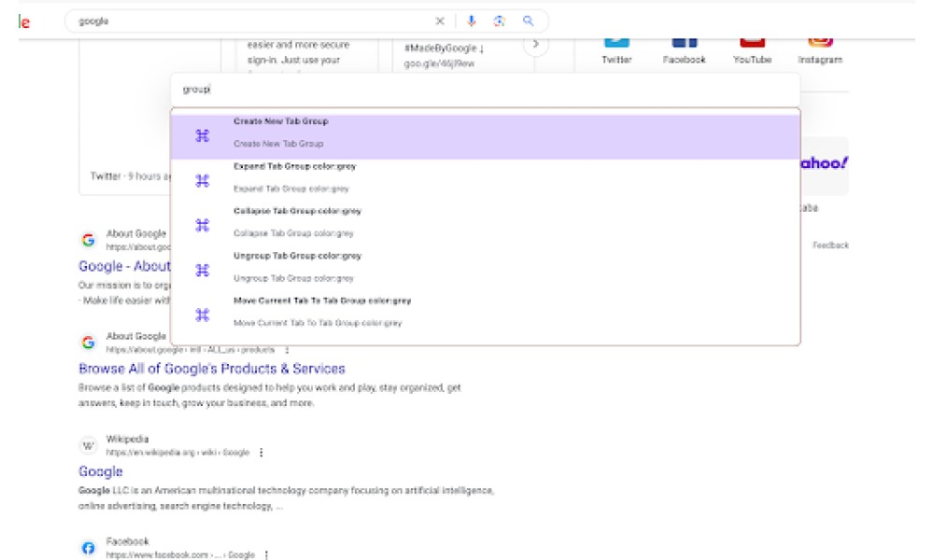This screenshot has width=934, height=560.
Task: Open options menu for About Google products result
Action: [287, 350]
